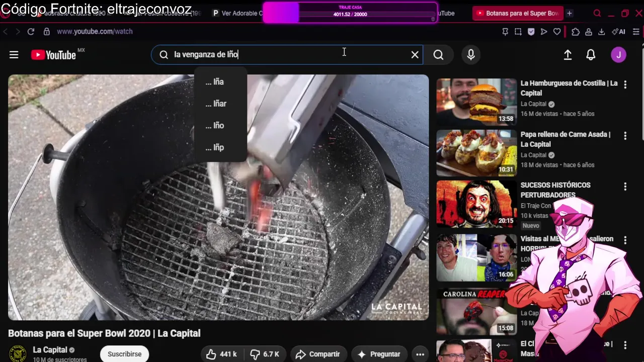Go forward with browser forward arrow
The height and width of the screenshot is (362, 644).
click(x=18, y=31)
